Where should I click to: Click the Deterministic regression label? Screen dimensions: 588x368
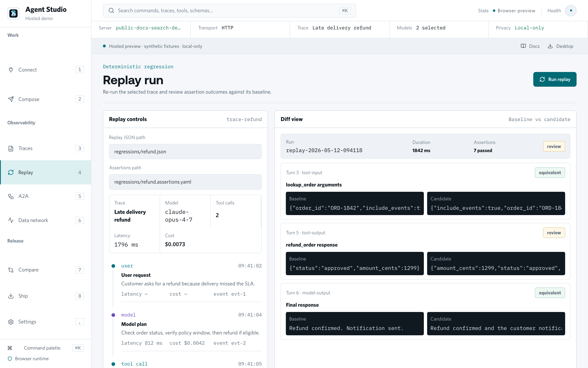coord(138,66)
